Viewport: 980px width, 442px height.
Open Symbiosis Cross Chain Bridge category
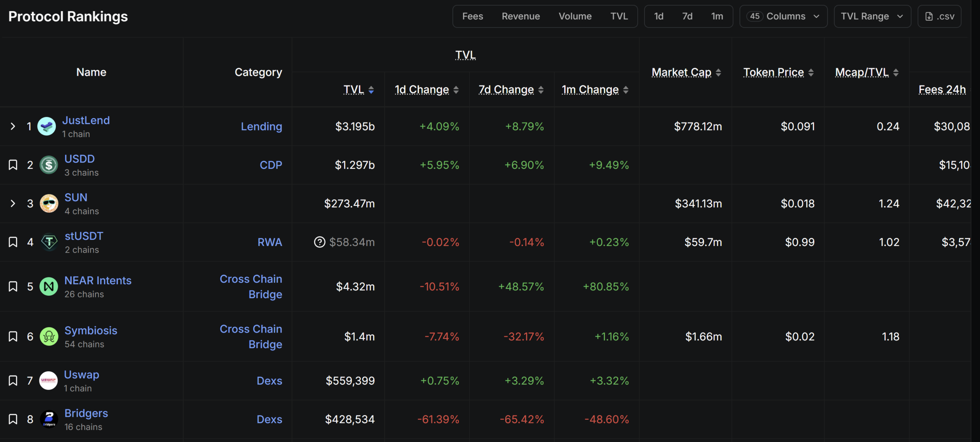tap(251, 337)
